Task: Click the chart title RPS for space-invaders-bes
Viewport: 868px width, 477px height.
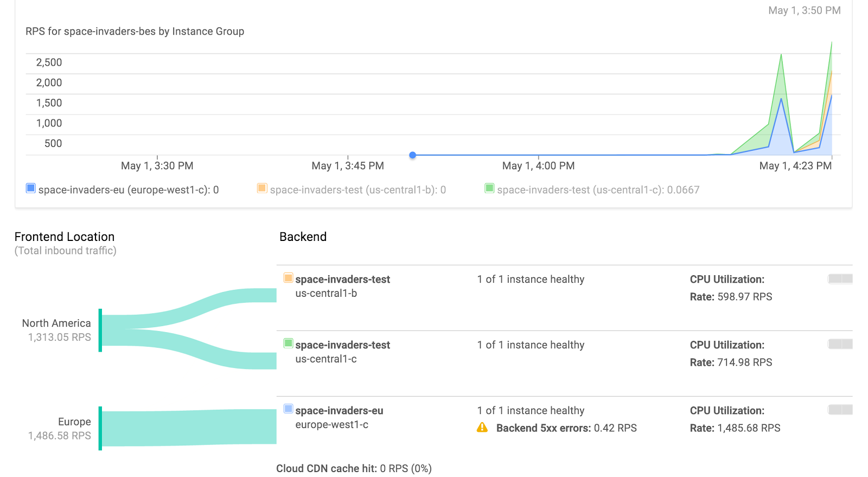Action: tap(135, 31)
